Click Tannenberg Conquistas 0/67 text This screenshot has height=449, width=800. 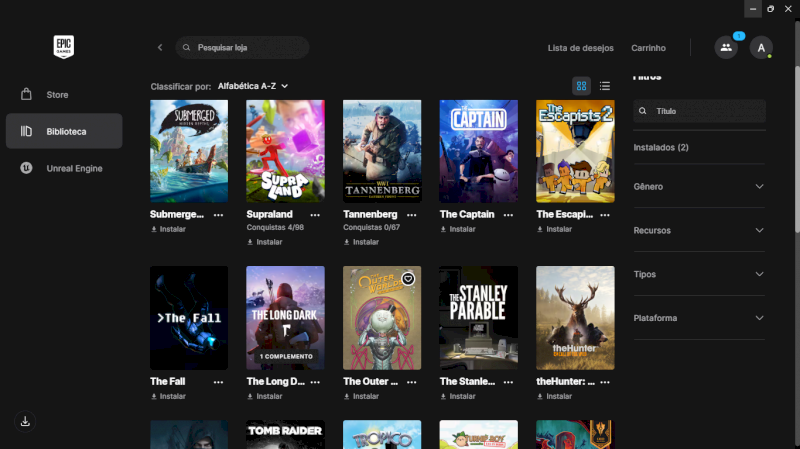pyautogui.click(x=371, y=227)
